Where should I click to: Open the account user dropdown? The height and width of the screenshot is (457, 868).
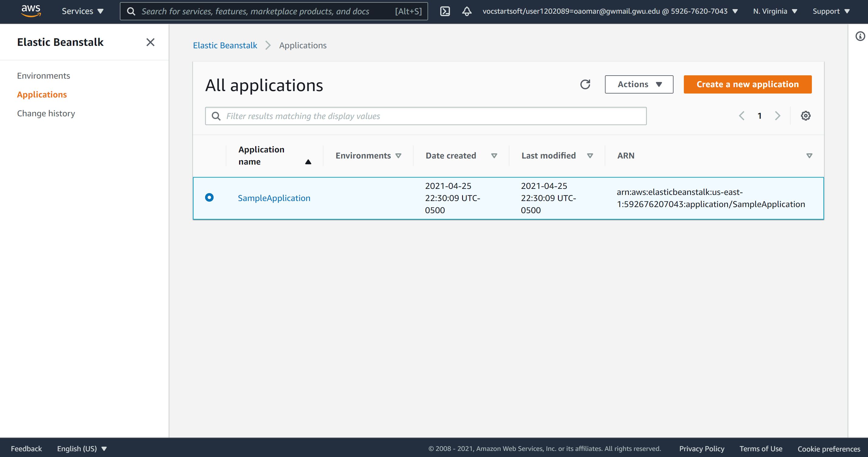pyautogui.click(x=610, y=11)
